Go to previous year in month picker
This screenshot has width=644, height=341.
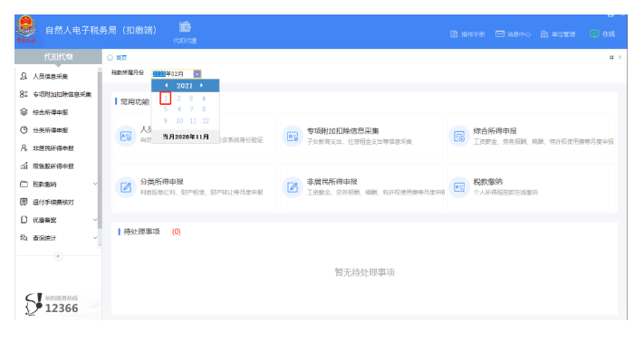pyautogui.click(x=167, y=85)
